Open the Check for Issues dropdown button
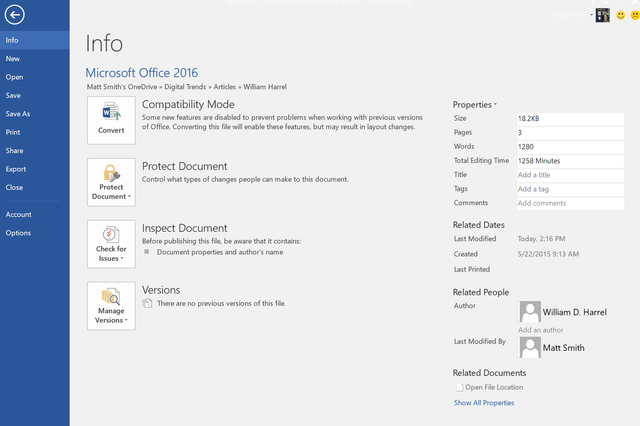640x426 pixels. click(111, 244)
